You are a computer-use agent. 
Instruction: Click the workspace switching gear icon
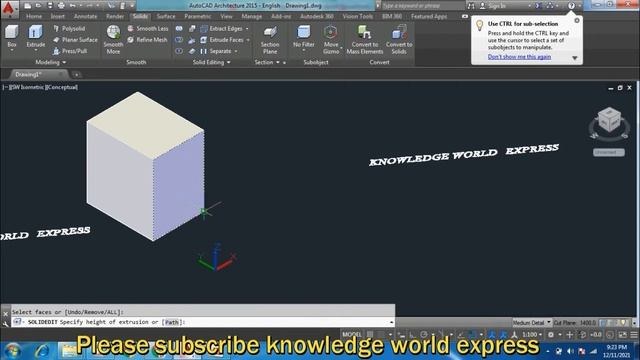click(x=551, y=335)
